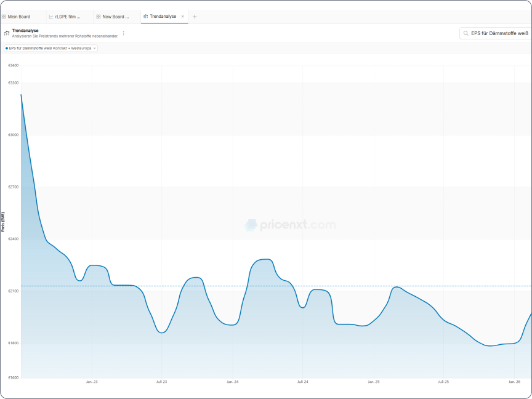Close the Trendanalyse tab
This screenshot has width=532, height=399.
pos(182,16)
